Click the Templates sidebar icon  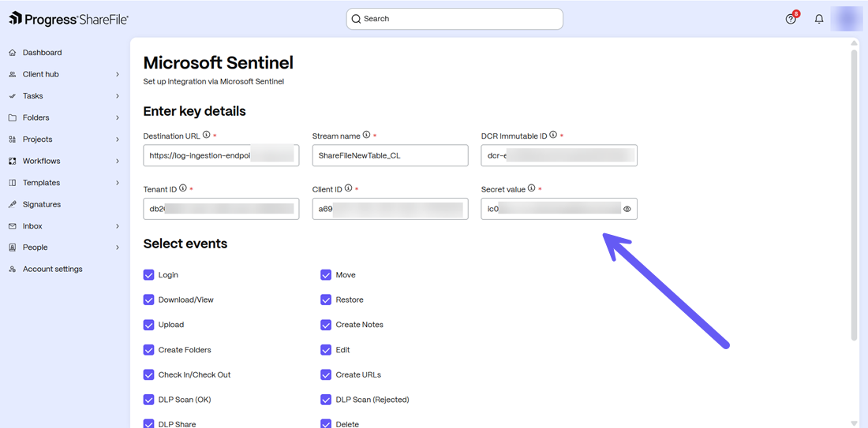pos(12,183)
